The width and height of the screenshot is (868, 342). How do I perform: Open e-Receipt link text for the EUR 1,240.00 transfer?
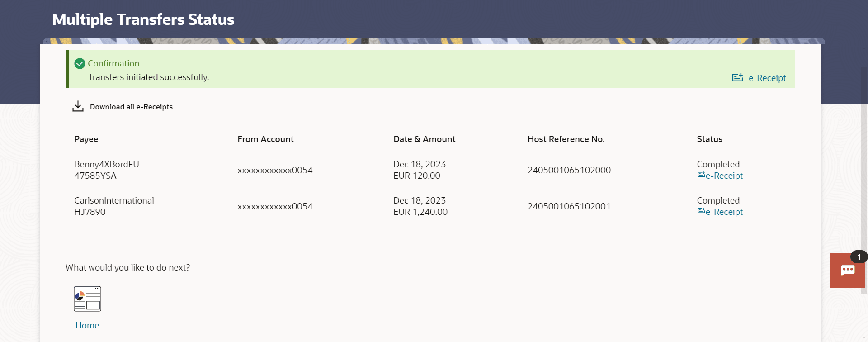pyautogui.click(x=724, y=212)
